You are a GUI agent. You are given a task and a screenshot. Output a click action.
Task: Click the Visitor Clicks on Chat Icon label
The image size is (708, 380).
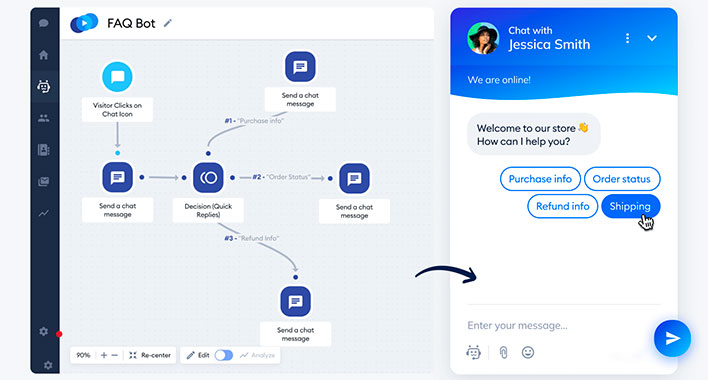click(117, 110)
